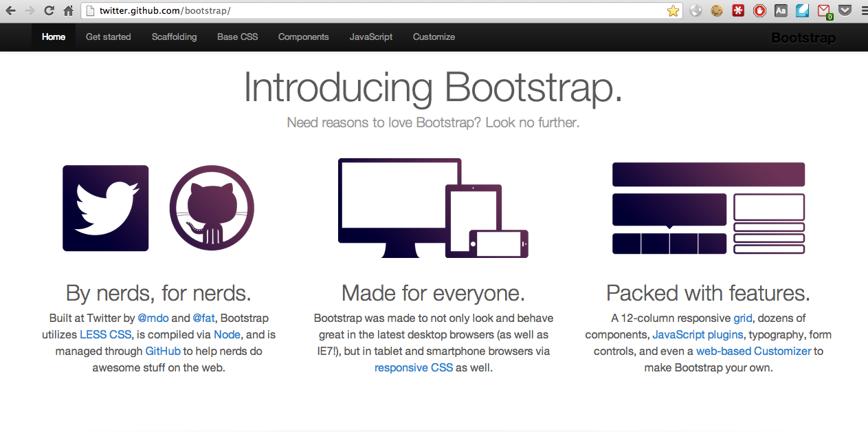This screenshot has height=432, width=868.
Task: Bookmark this page with the star icon
Action: tap(673, 11)
